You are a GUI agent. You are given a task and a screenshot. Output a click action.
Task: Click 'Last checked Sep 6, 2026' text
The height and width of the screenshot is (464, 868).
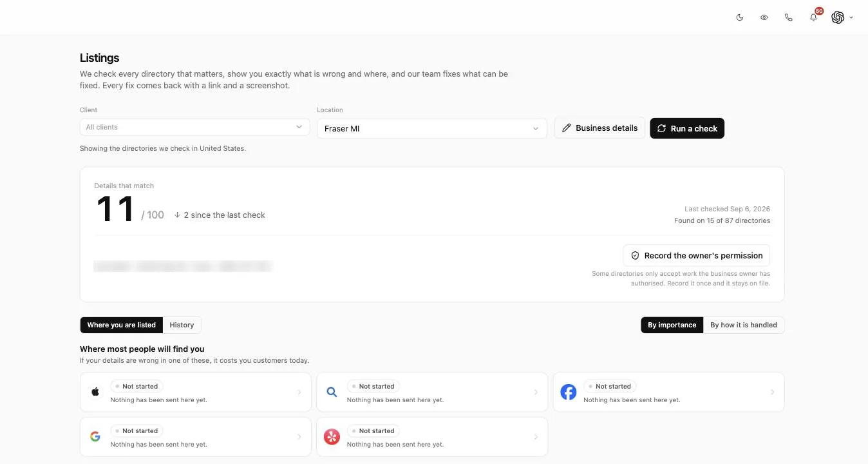[x=727, y=209]
